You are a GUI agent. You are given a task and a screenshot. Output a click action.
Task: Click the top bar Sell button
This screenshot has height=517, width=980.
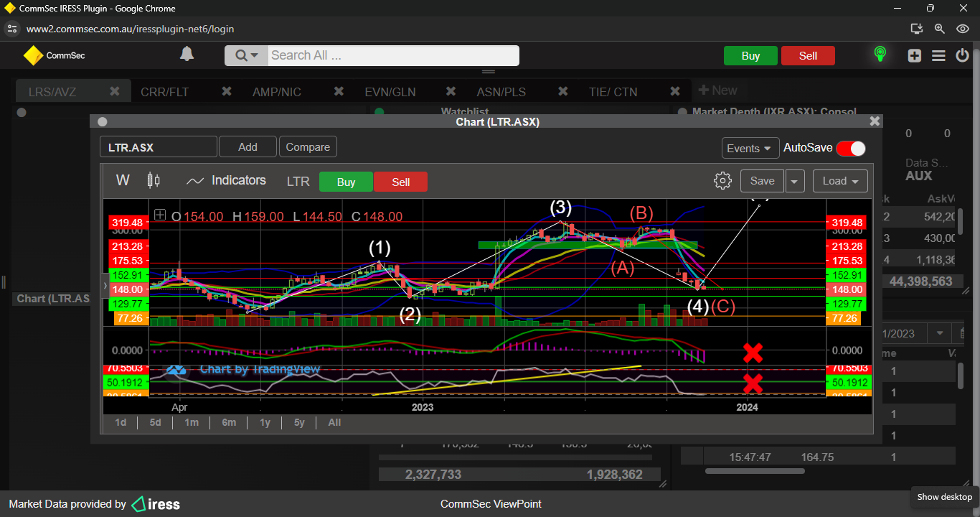[808, 56]
